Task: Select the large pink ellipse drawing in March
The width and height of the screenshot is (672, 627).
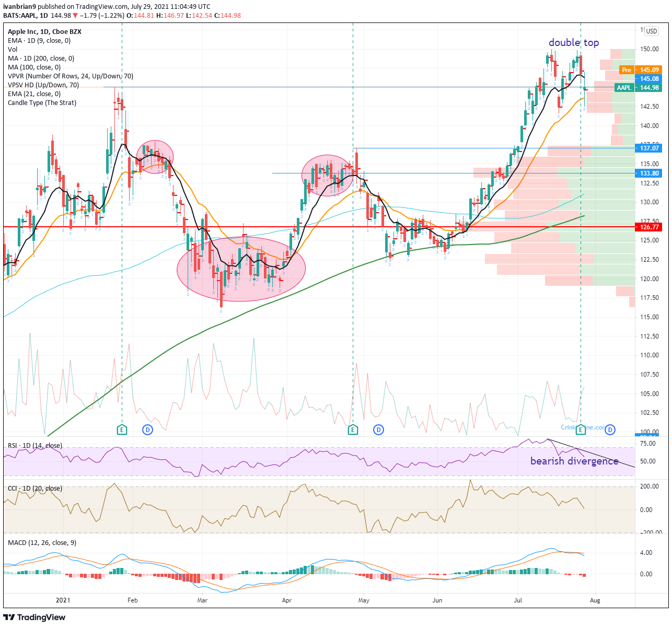Action: point(241,269)
